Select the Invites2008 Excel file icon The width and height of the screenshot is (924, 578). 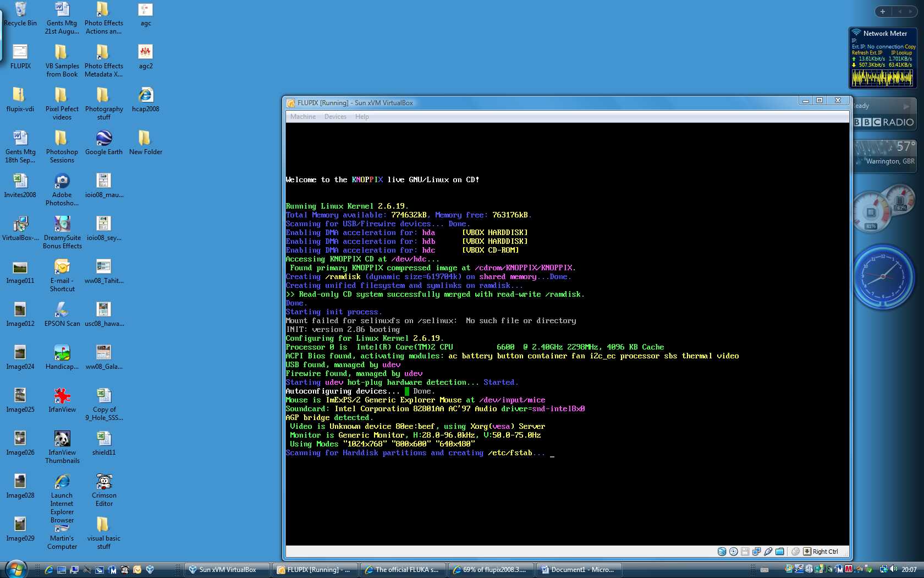click(x=20, y=186)
